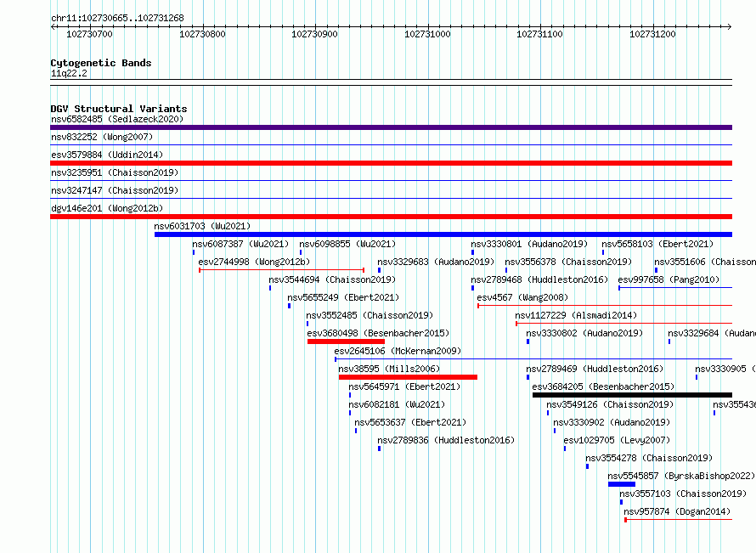The height and width of the screenshot is (553, 756).
Task: Select the nsv6031703 (Wu2021) blue bar
Action: click(x=443, y=234)
